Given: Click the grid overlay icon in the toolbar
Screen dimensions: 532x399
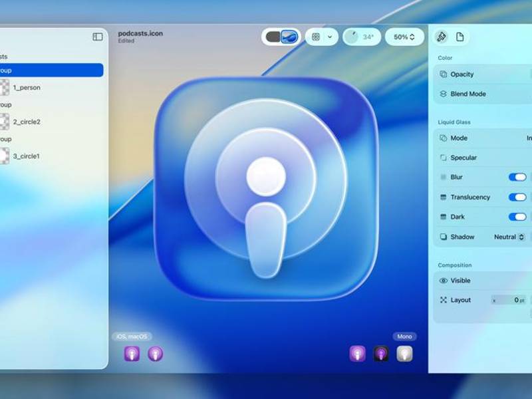Looking at the screenshot, I should pyautogui.click(x=316, y=37).
